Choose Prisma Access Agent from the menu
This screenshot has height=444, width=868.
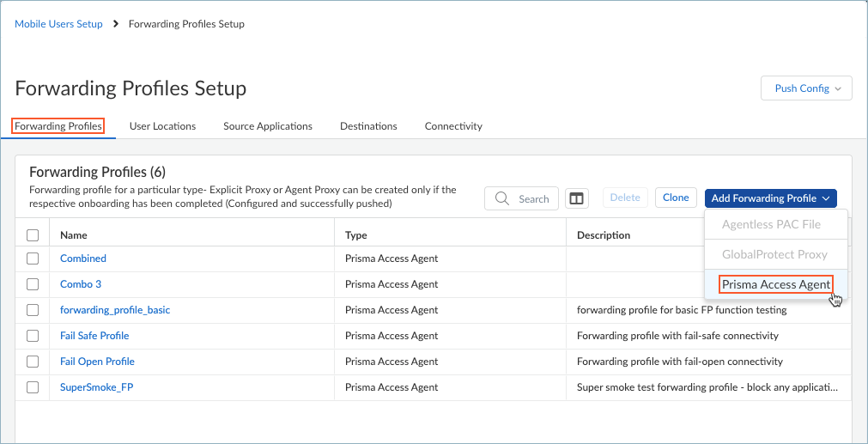coord(776,284)
